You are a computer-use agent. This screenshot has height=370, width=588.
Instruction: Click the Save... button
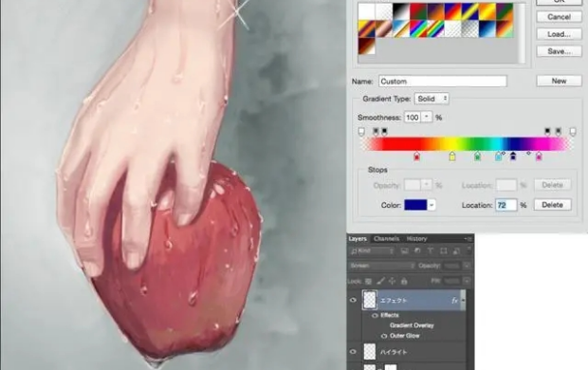pos(559,51)
